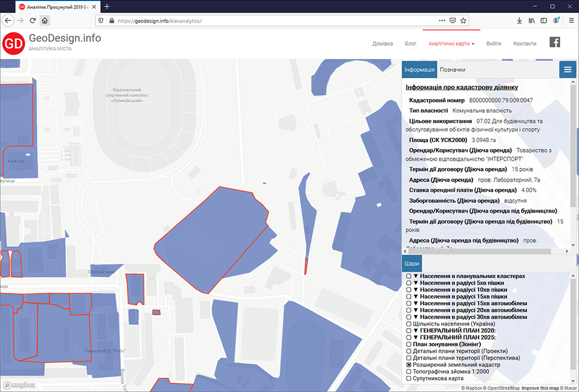Click the browser address bar URL

(246, 20)
